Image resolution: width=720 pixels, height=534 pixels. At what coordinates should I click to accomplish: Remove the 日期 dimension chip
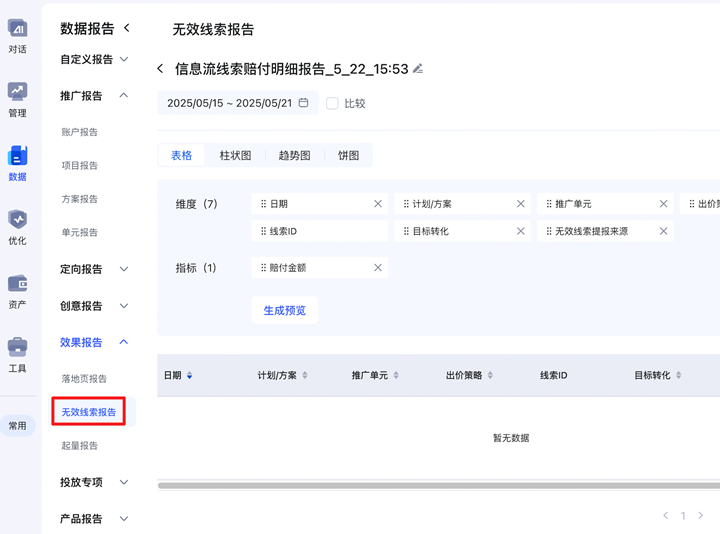coord(378,204)
